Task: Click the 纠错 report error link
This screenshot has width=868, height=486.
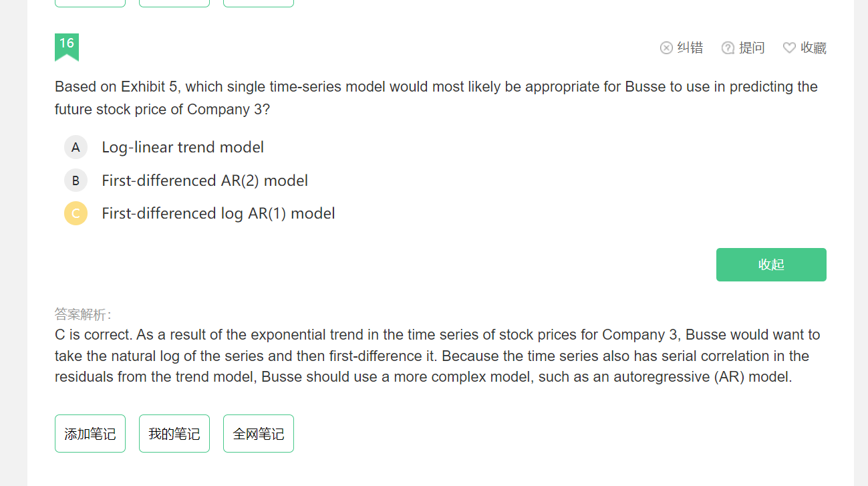Action: [x=690, y=47]
